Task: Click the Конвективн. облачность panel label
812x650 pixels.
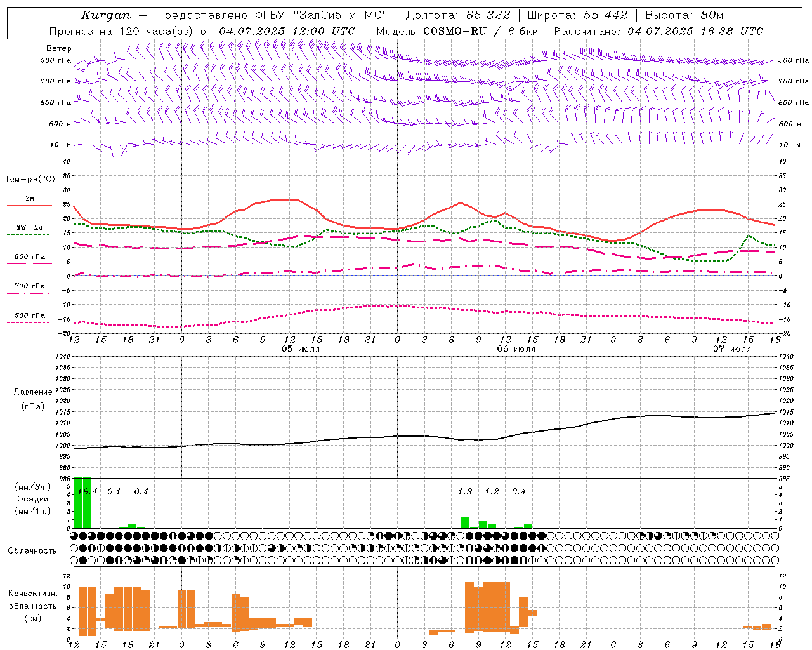Action: (32, 599)
